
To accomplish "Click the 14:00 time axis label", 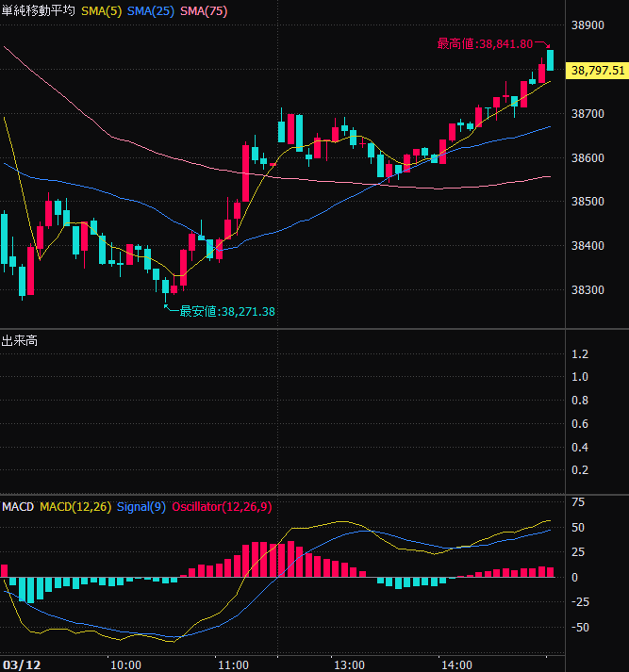I will tap(456, 665).
